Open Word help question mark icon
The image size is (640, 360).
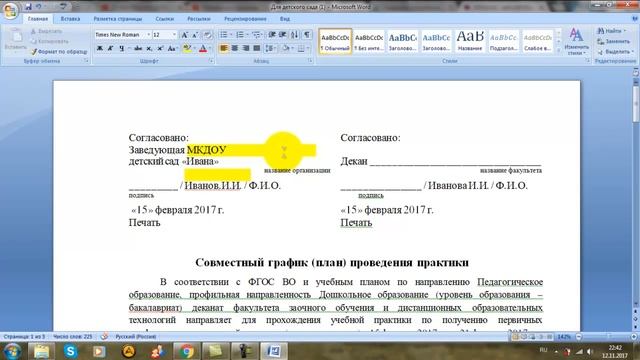point(635,19)
